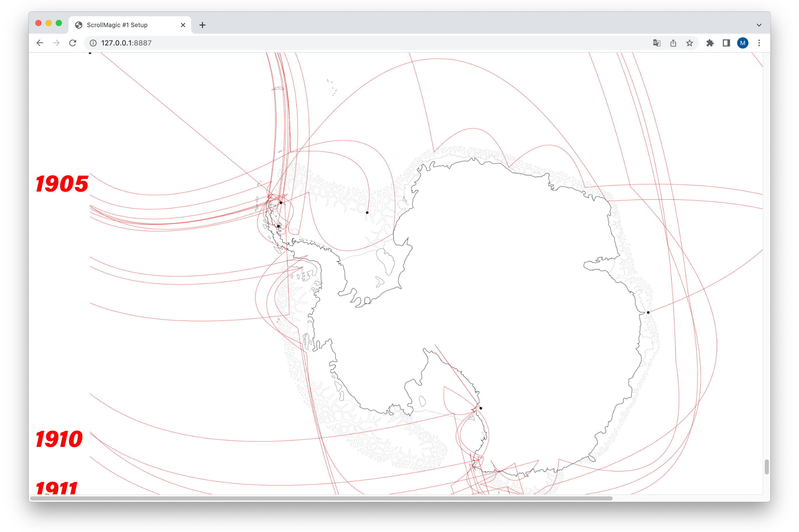Toggle the browser side panel
Viewport: 799px width, 532px height.
(x=726, y=43)
